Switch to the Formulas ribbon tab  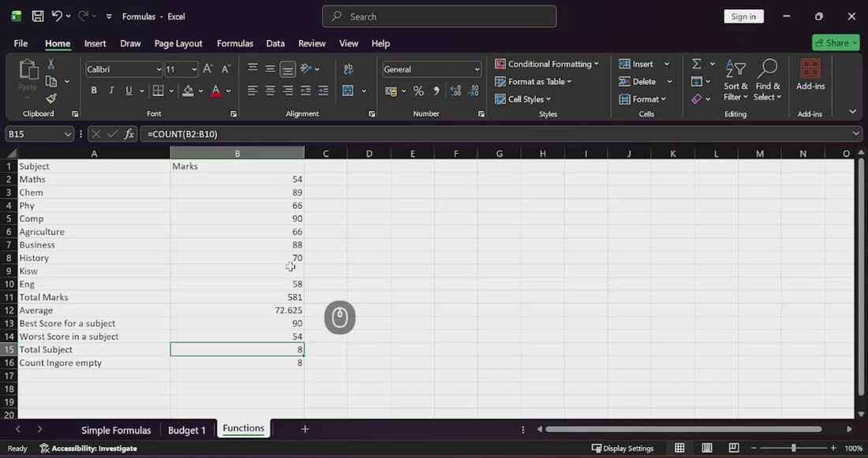pos(234,43)
